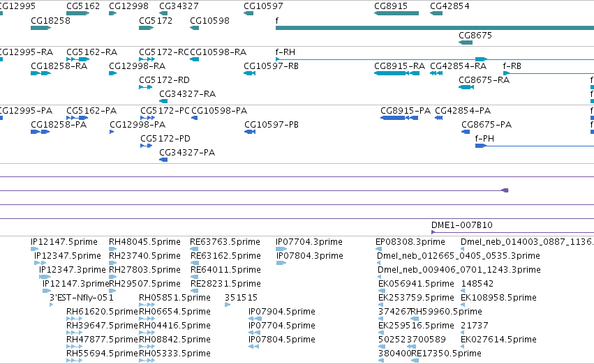Click the CG8915-RA transcript label
Image resolution: width=594 pixels, height=364 pixels.
(x=400, y=66)
